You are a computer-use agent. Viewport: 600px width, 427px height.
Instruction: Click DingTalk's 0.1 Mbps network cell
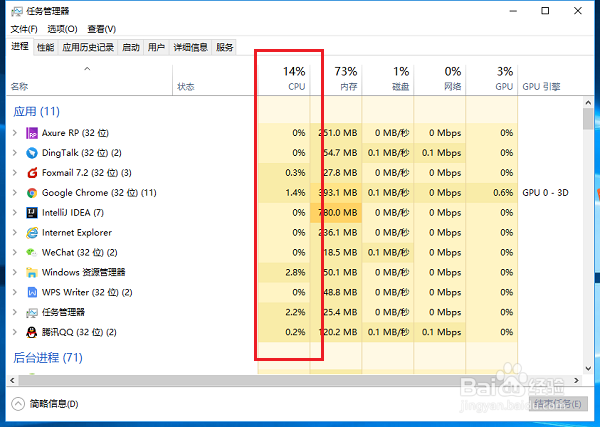[x=440, y=153]
